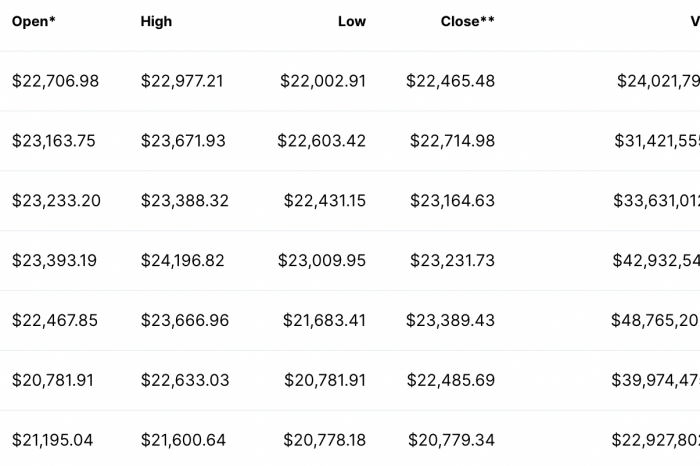Click the $24,196.82 high value
The image size is (700, 466).
tap(183, 261)
